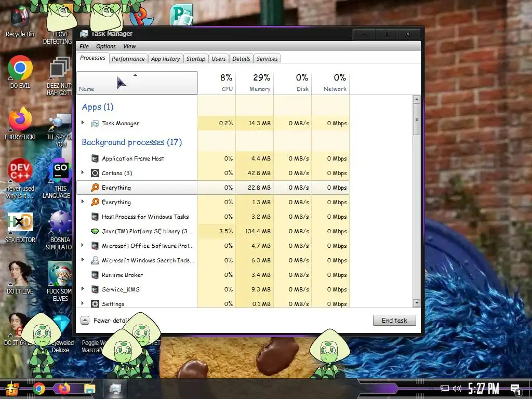Open File Explorer from the taskbar
Screen dimensions: 532x399
click(x=89, y=389)
